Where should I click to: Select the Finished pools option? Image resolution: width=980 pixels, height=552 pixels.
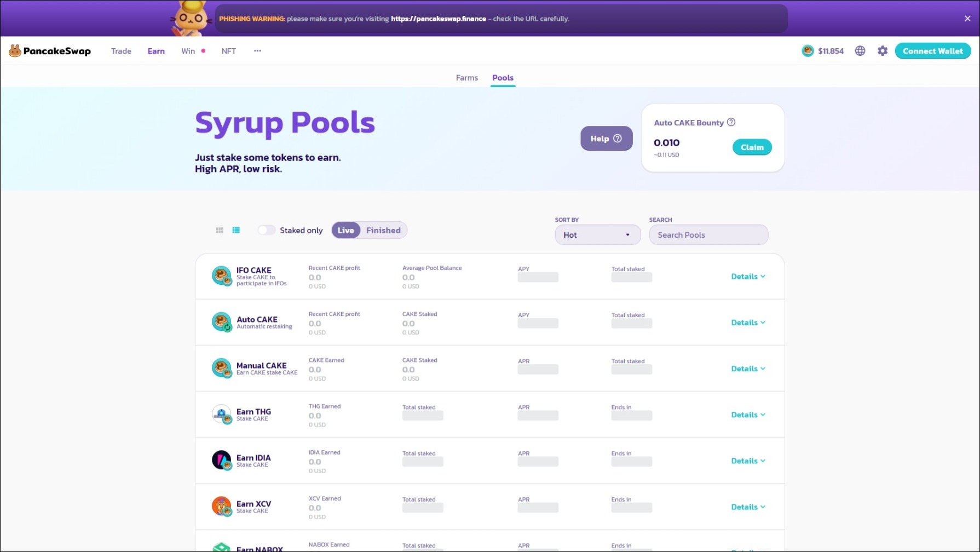pyautogui.click(x=383, y=231)
